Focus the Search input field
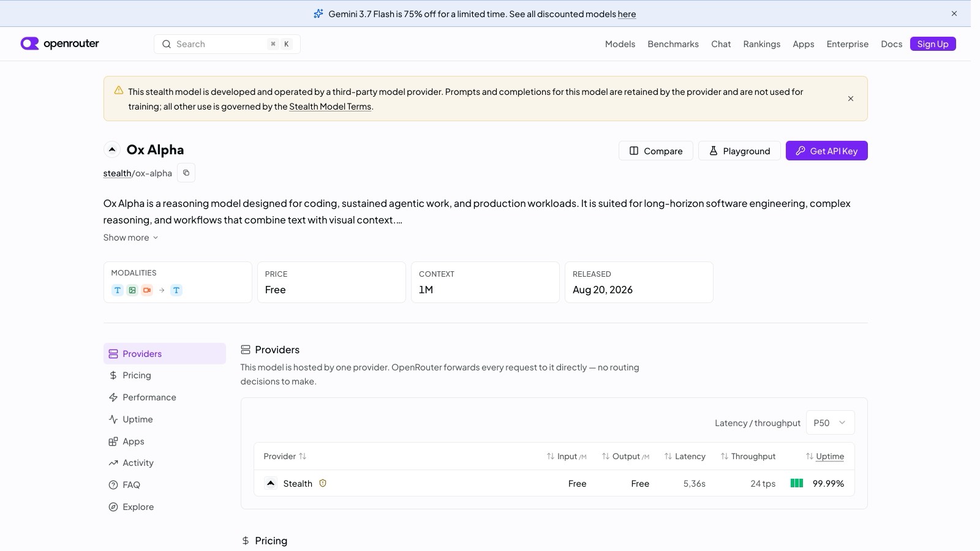The image size is (980, 551). pyautogui.click(x=227, y=44)
